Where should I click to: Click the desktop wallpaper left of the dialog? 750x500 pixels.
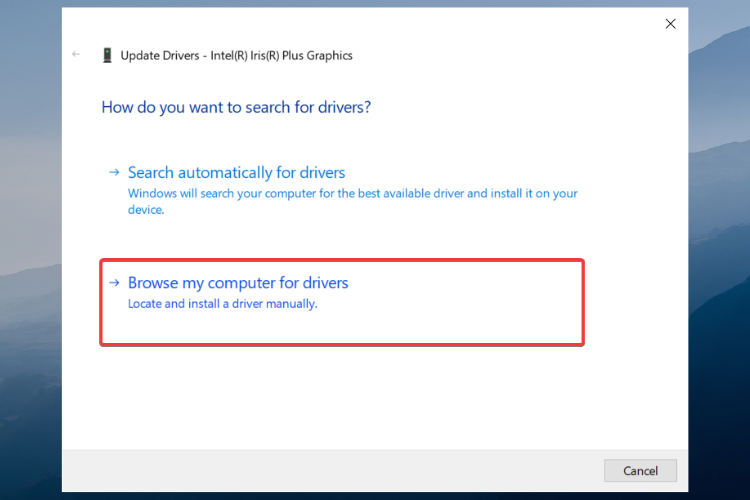(31, 249)
